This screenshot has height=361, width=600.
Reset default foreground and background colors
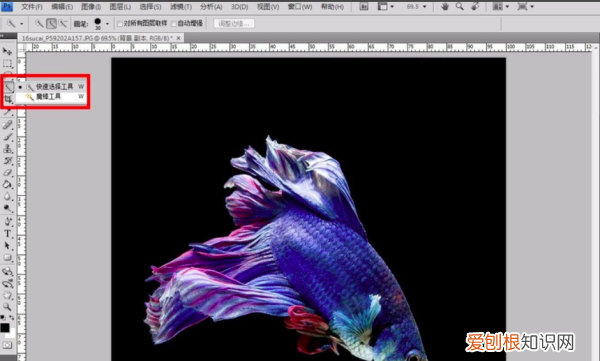coord(3,317)
